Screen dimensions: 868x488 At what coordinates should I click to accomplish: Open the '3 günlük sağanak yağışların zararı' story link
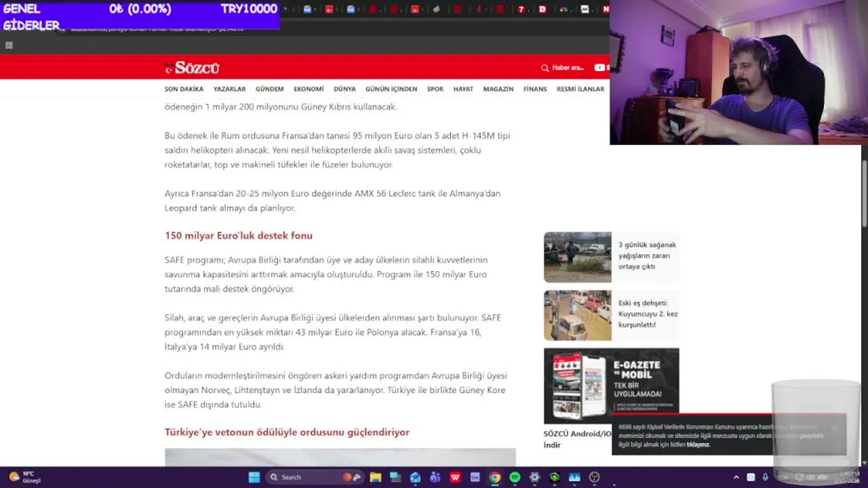click(x=647, y=256)
